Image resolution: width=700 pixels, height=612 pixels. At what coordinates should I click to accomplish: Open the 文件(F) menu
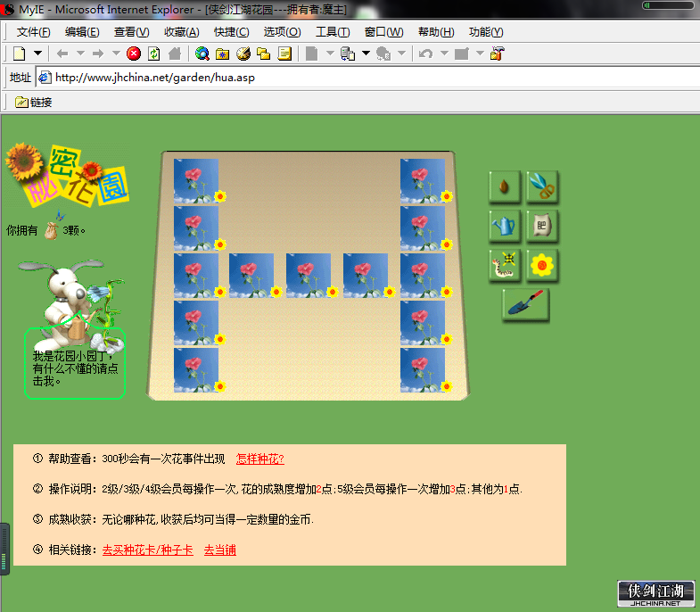(34, 32)
